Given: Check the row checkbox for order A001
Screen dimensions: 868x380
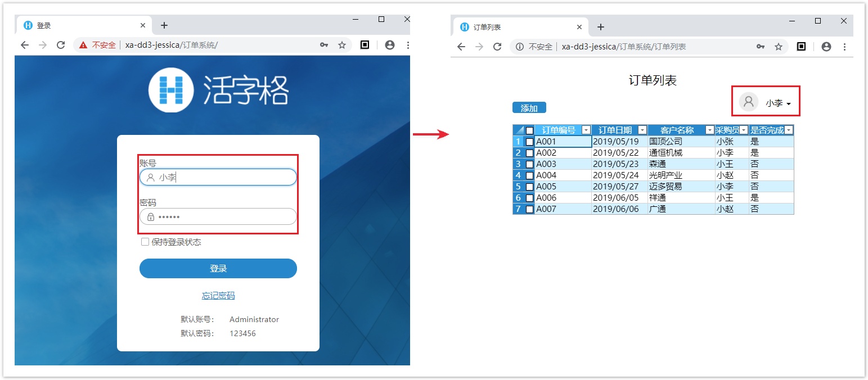Looking at the screenshot, I should tap(529, 142).
